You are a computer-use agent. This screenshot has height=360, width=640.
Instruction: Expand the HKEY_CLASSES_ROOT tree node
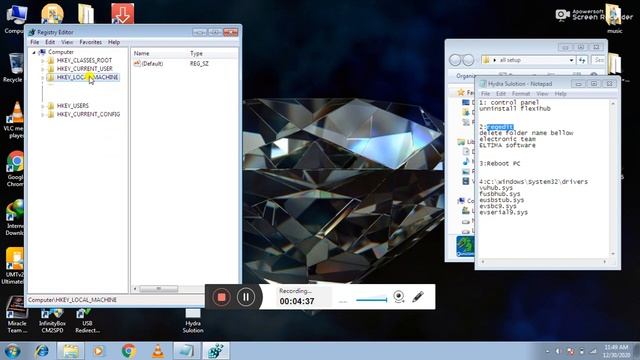point(42,60)
